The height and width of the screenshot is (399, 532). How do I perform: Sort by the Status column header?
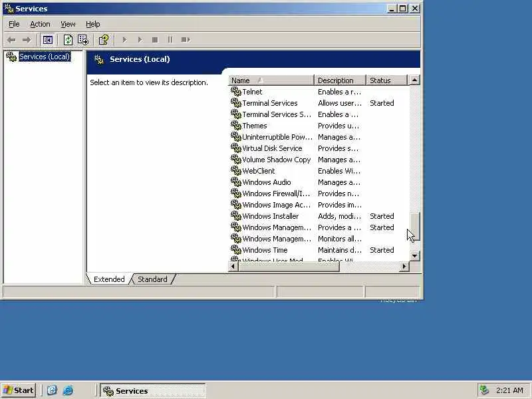click(x=386, y=80)
